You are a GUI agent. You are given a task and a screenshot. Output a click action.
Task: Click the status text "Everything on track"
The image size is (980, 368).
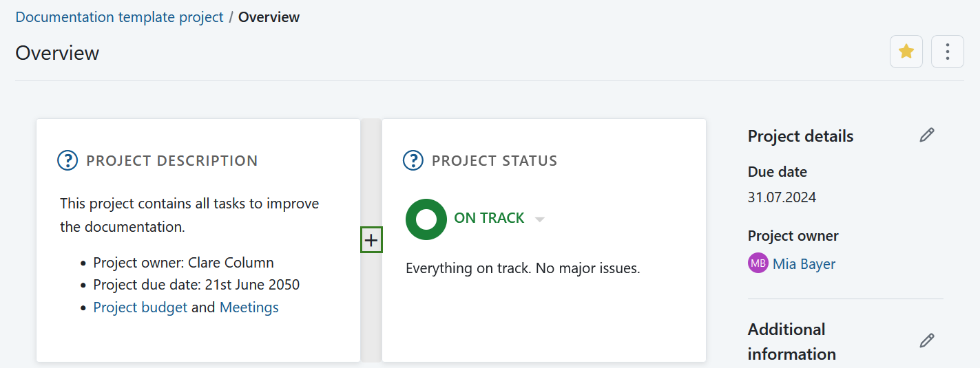[523, 268]
